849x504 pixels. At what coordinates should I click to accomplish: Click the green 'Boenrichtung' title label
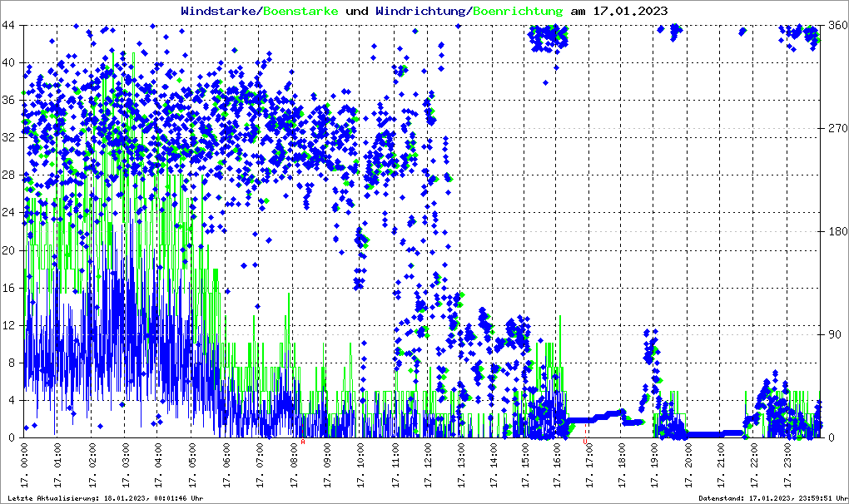click(x=517, y=11)
